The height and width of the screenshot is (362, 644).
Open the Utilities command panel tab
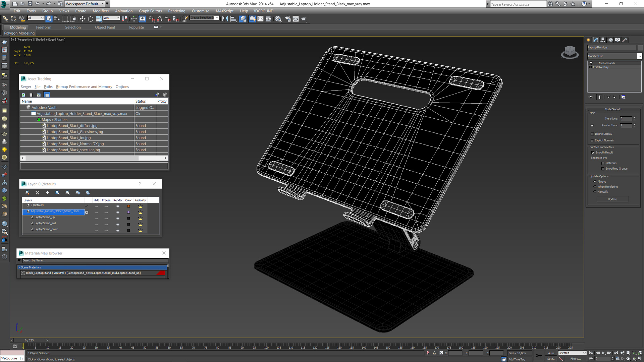click(625, 40)
